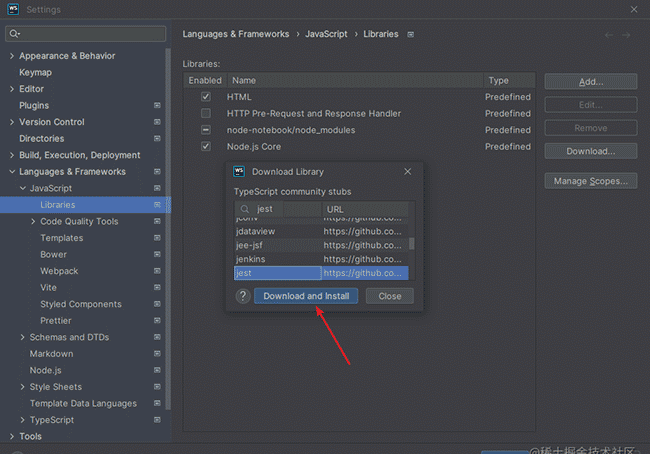Click project icon next to JavaScript node
650x454 pixels.
click(157, 188)
